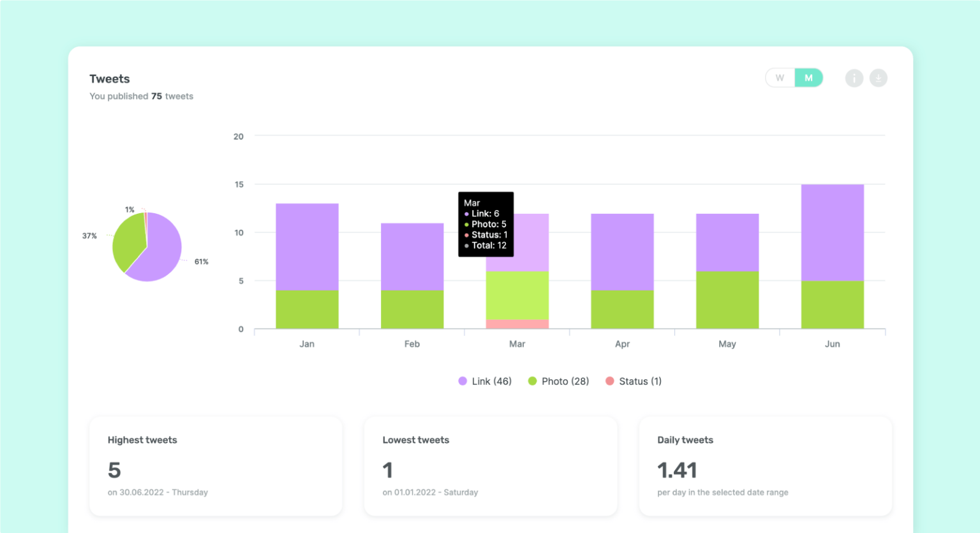Click the Mar tooltip showing Total: 12
980x533 pixels.
click(486, 224)
